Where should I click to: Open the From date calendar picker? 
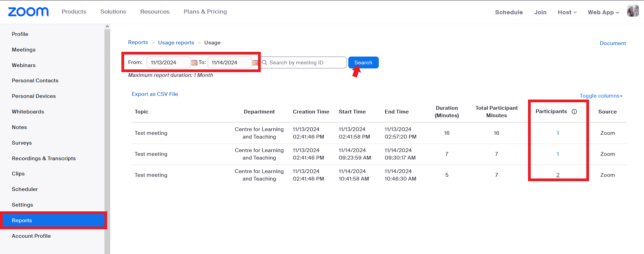tap(194, 63)
